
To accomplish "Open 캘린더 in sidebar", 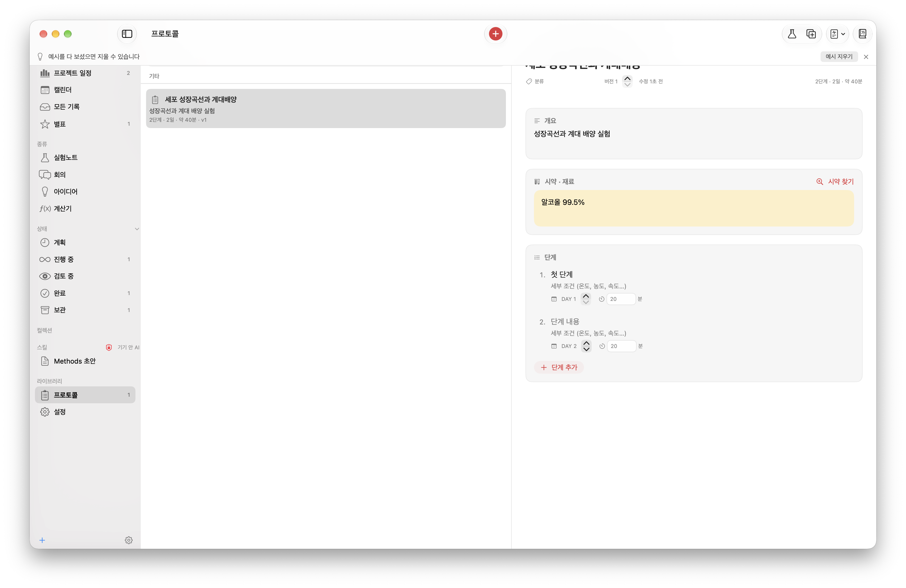I will click(x=85, y=90).
